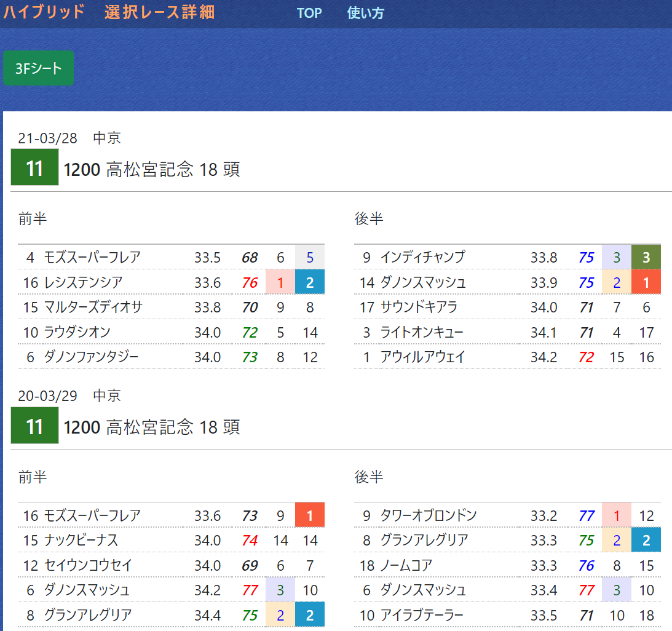672x631 pixels.
Task: Click the 3Fシート green button
Action: [x=38, y=68]
